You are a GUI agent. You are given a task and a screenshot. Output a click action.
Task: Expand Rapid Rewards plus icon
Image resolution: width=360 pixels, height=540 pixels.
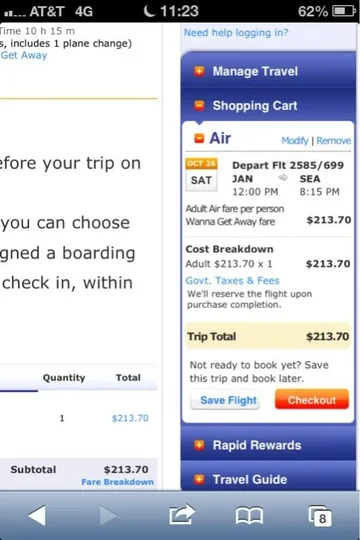(199, 445)
